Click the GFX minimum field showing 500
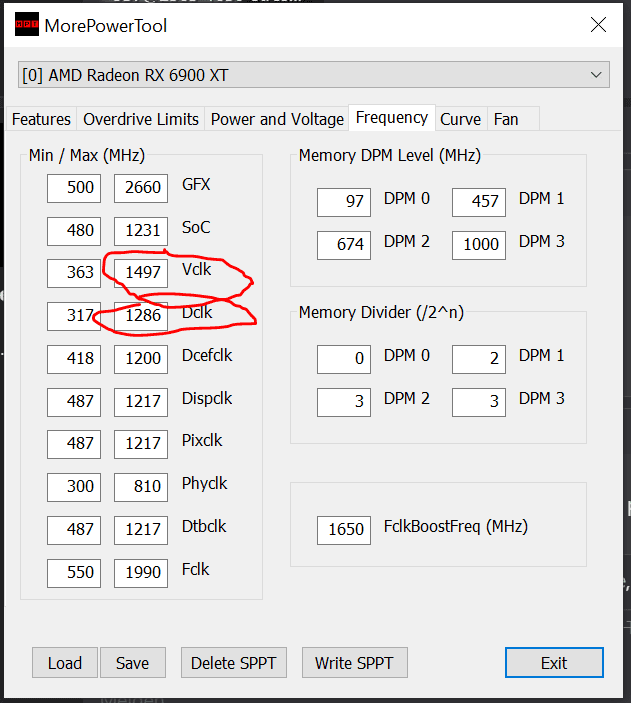This screenshot has height=703, width=631. [74, 188]
